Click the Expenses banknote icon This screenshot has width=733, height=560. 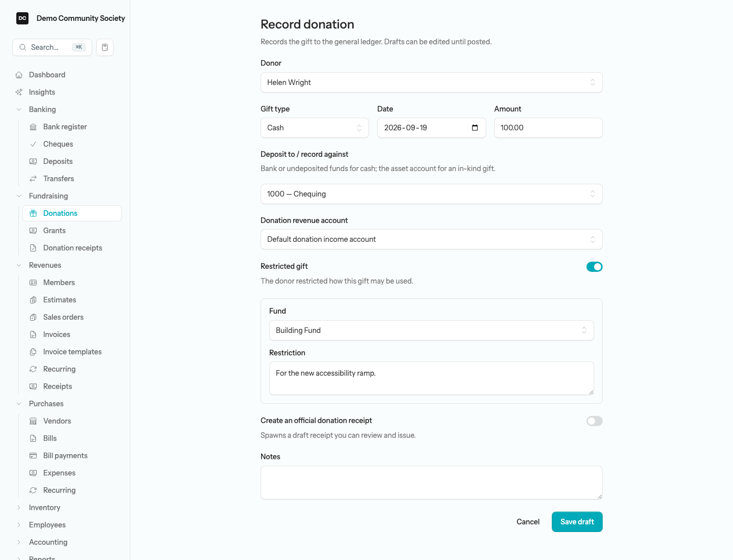tap(33, 473)
